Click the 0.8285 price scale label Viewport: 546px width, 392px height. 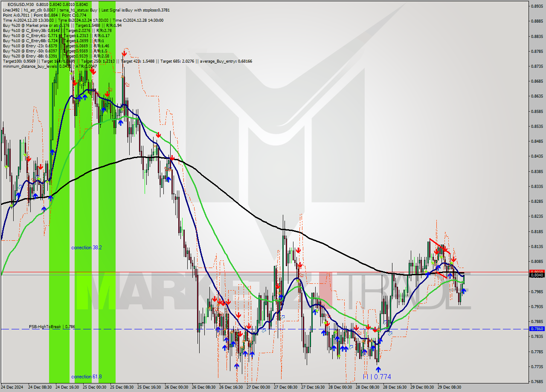[537, 201]
